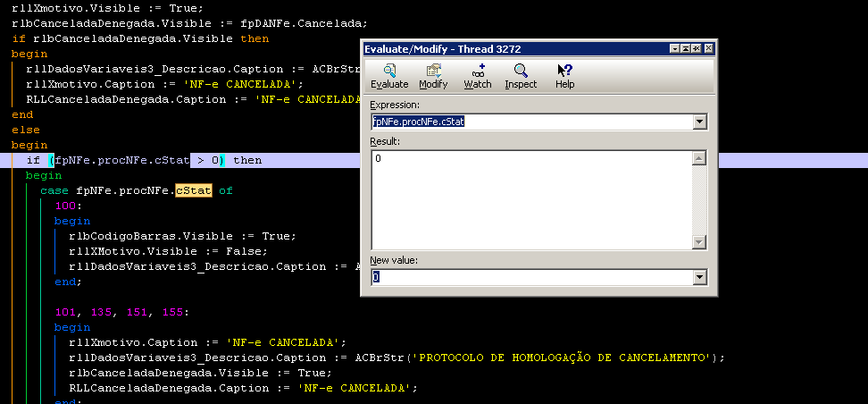Screen dimensions: 868x404
Task: Click the 'end;' line after case 100 block
Action: coord(68,282)
